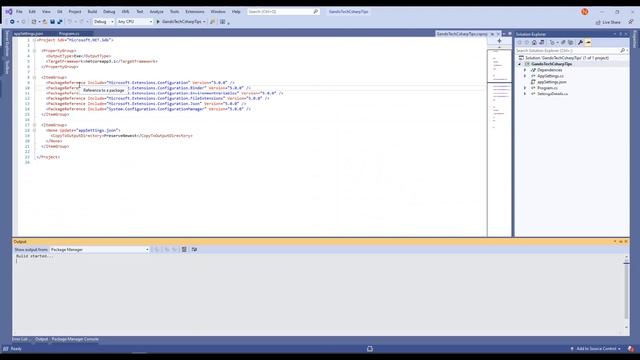The height and width of the screenshot is (360, 640).
Task: Open the Build menu
Action: 92,12
